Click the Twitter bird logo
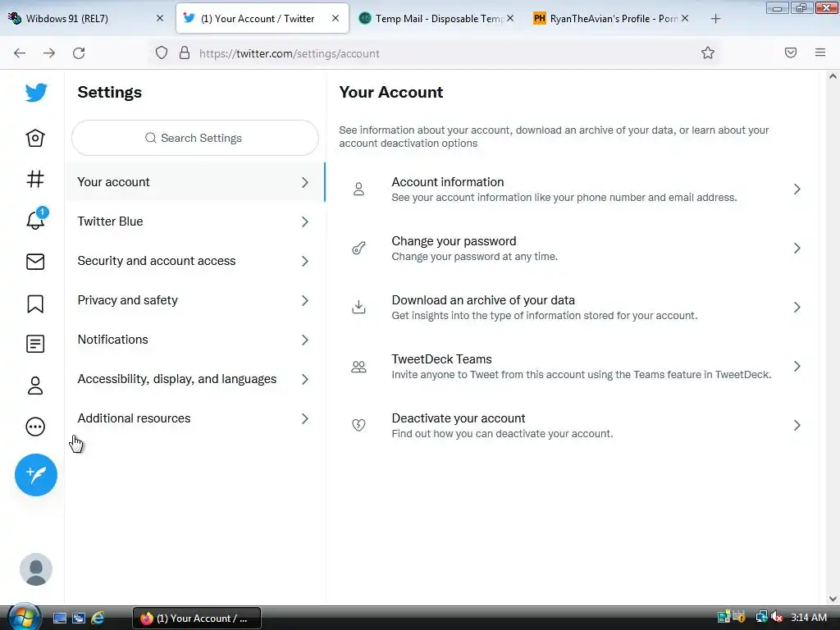This screenshot has height=630, width=840. (36, 93)
